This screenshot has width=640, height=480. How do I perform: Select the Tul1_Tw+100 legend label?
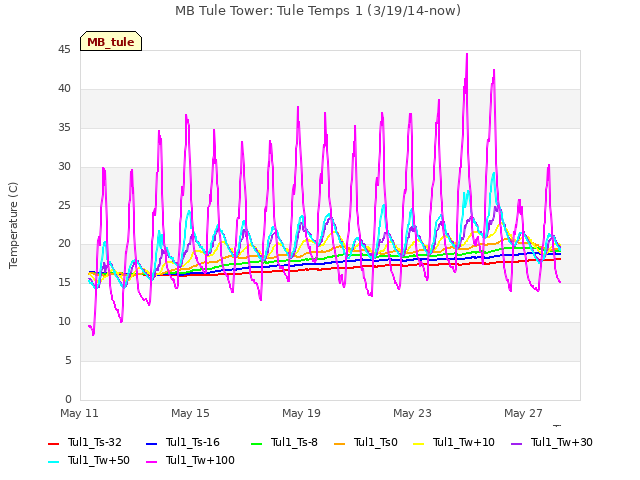point(200,460)
